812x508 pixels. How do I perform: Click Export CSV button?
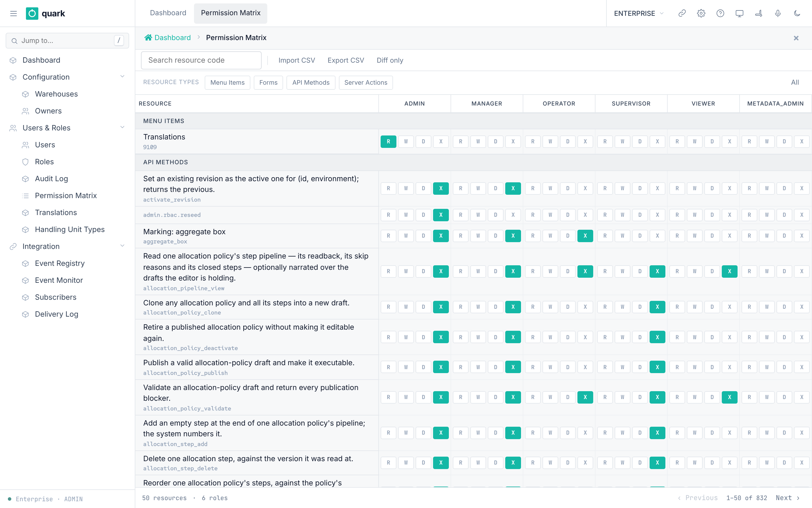[346, 60]
